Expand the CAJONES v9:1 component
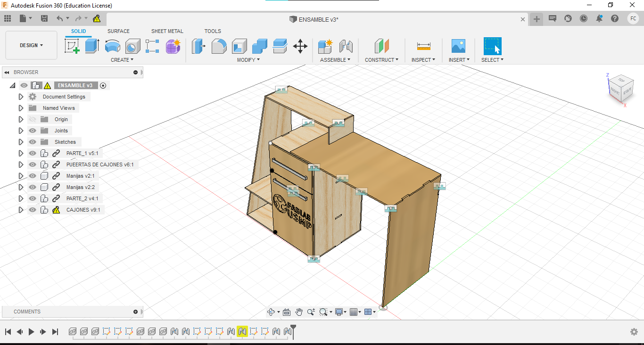 21,210
